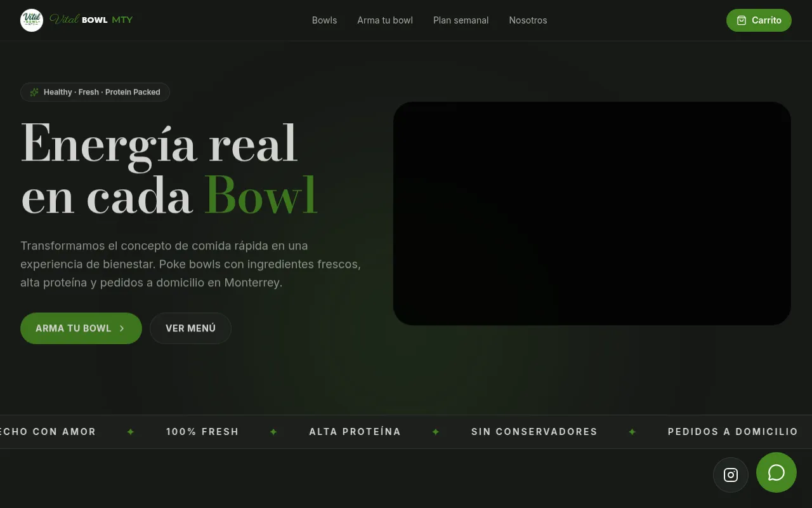This screenshot has height=508, width=812.
Task: Open the Nosotros navigation link
Action: (528, 20)
